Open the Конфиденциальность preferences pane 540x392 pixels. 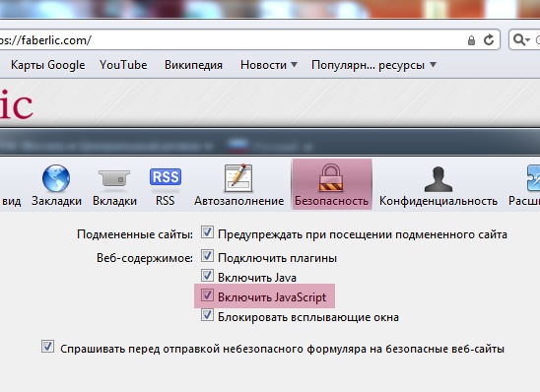tap(439, 186)
